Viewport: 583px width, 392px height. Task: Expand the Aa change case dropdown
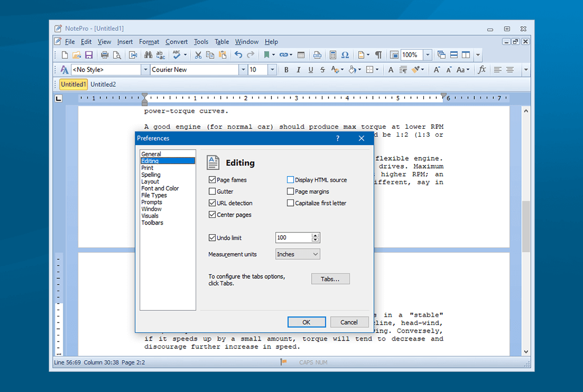point(468,70)
